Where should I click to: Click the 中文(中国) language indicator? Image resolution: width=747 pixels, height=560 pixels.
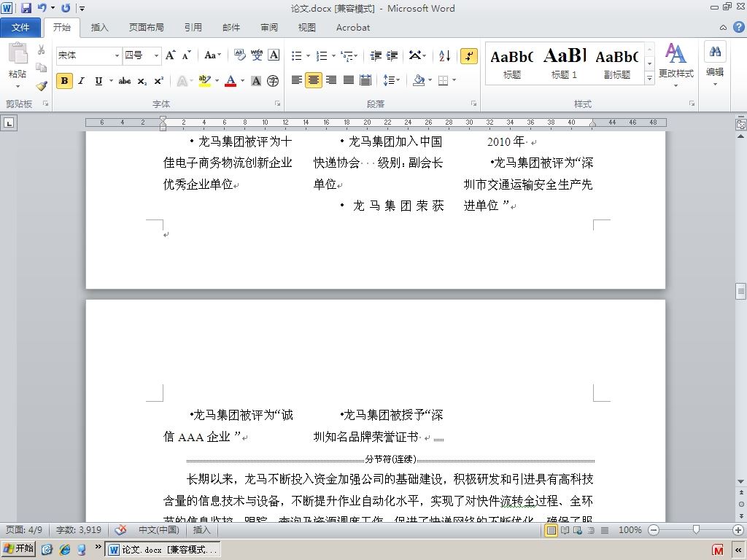(158, 529)
